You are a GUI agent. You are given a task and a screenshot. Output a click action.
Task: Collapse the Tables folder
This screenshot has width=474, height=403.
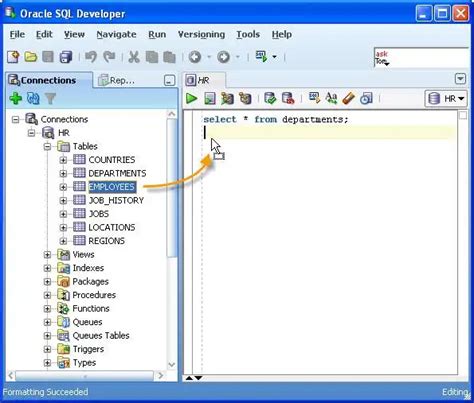pos(47,146)
